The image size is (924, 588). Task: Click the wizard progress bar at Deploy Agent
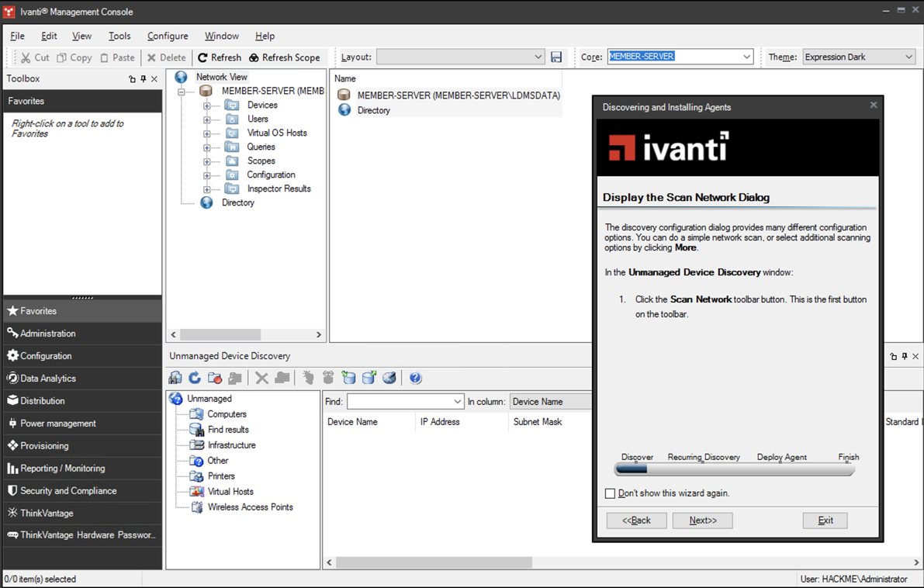tap(781, 469)
